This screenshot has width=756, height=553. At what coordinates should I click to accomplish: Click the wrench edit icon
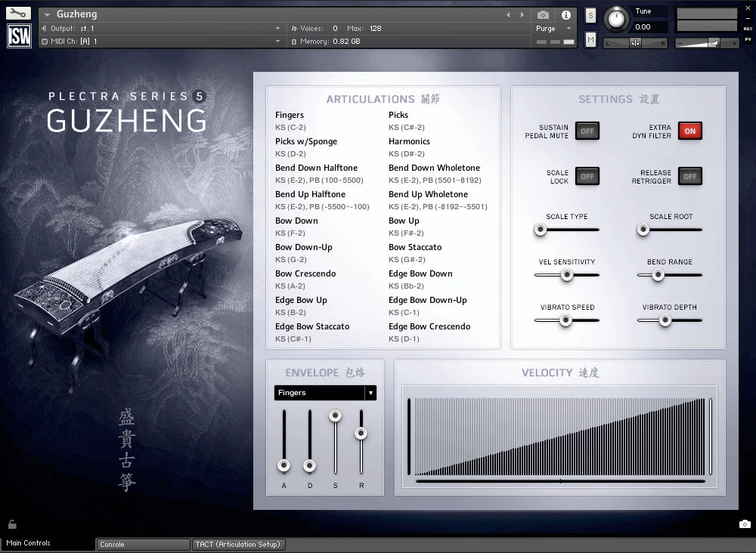[x=18, y=14]
